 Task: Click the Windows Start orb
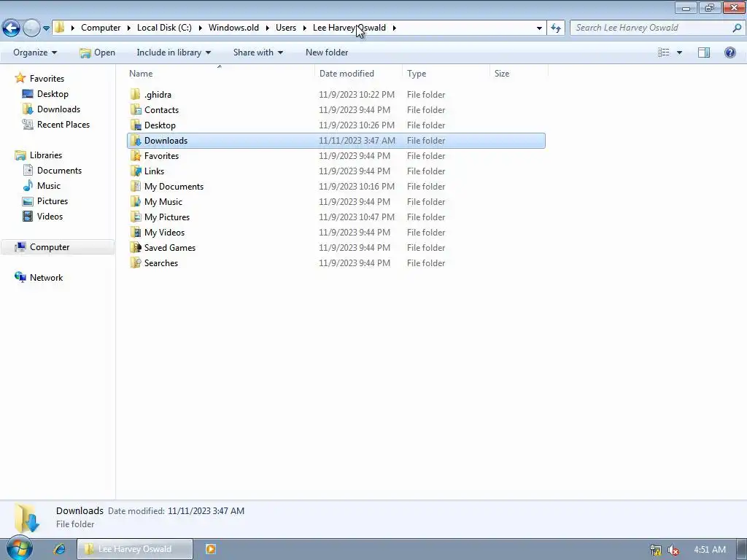20,548
